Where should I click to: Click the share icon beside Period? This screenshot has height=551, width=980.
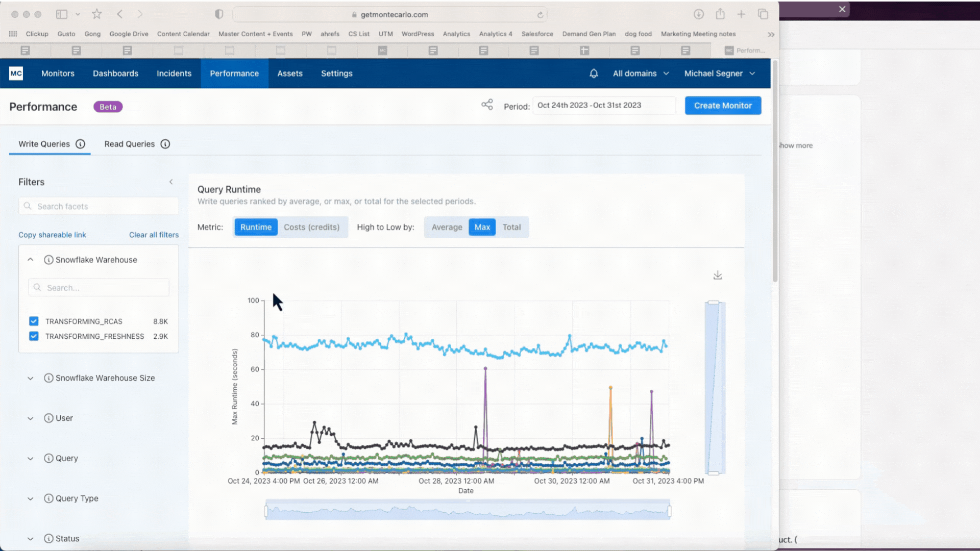[x=487, y=105]
